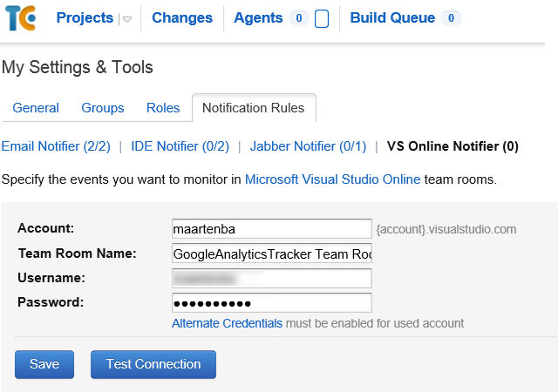The height and width of the screenshot is (392, 558).
Task: Click the TeamCity logo icon
Action: pyautogui.click(x=21, y=18)
